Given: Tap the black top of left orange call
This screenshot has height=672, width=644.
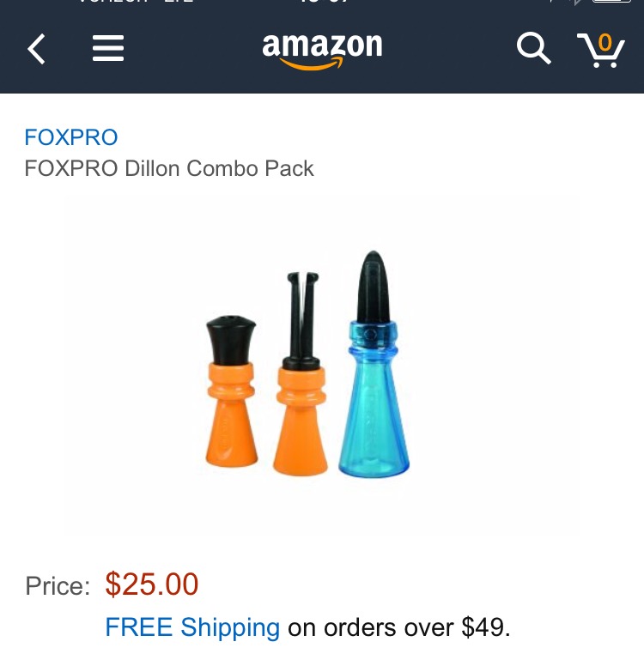Looking at the screenshot, I should pos(231,340).
